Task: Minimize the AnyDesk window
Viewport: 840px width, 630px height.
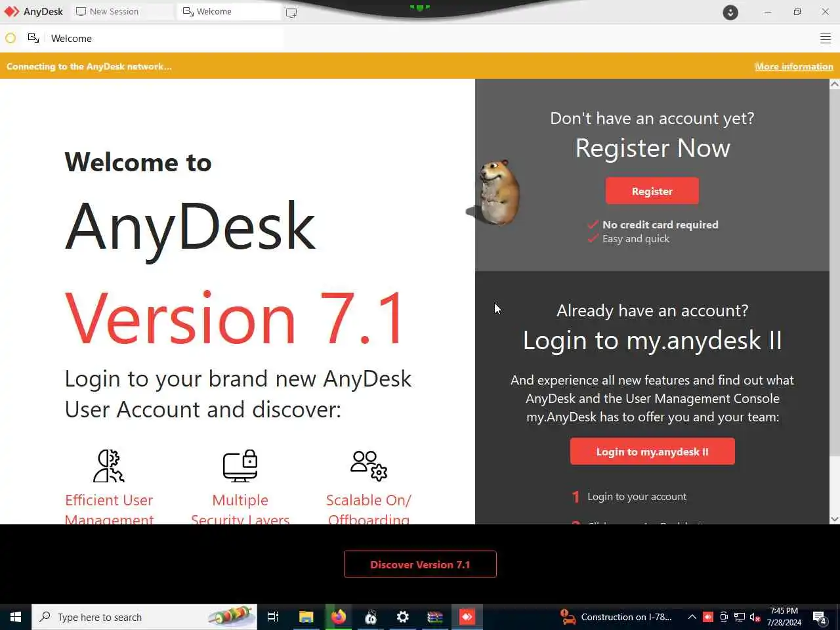Action: (x=768, y=12)
